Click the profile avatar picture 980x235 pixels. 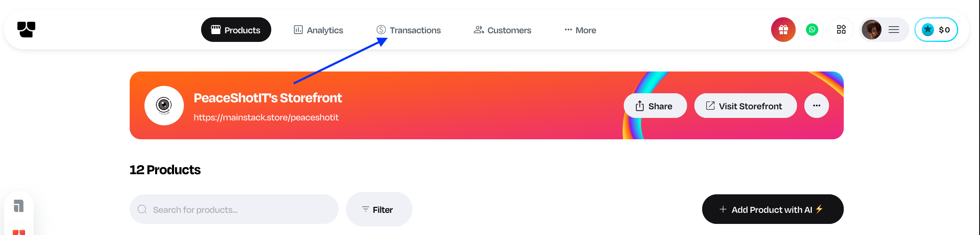click(871, 30)
